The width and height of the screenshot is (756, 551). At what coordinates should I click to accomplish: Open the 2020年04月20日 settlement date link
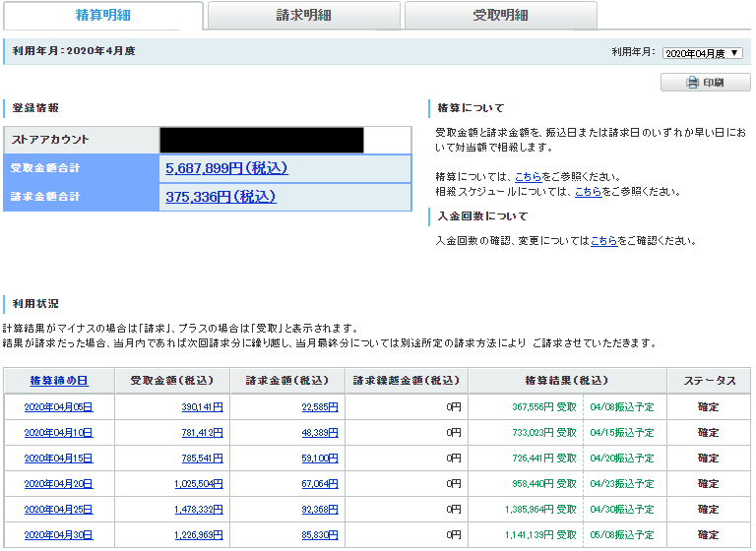tap(59, 484)
